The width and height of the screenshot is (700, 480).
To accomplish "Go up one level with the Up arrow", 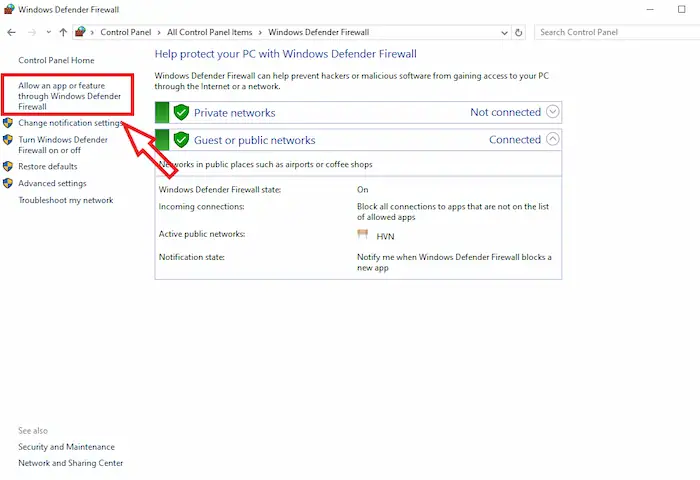I will 63,32.
